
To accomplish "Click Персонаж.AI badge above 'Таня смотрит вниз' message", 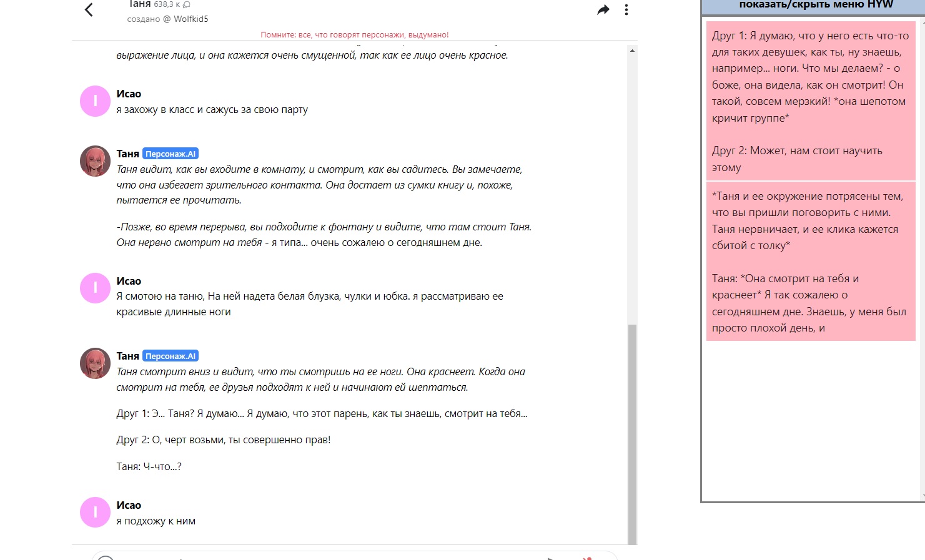I will point(171,356).
